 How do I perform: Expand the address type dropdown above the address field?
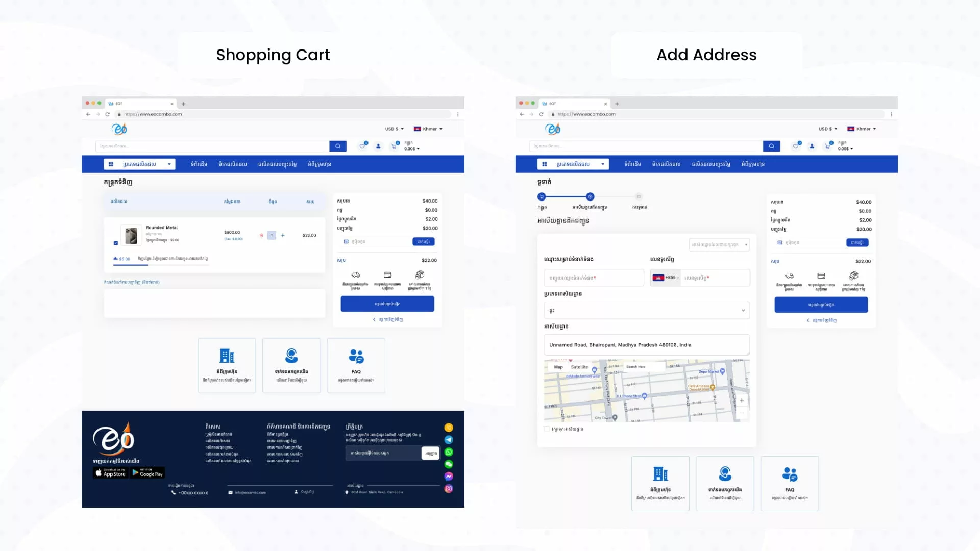(x=647, y=310)
